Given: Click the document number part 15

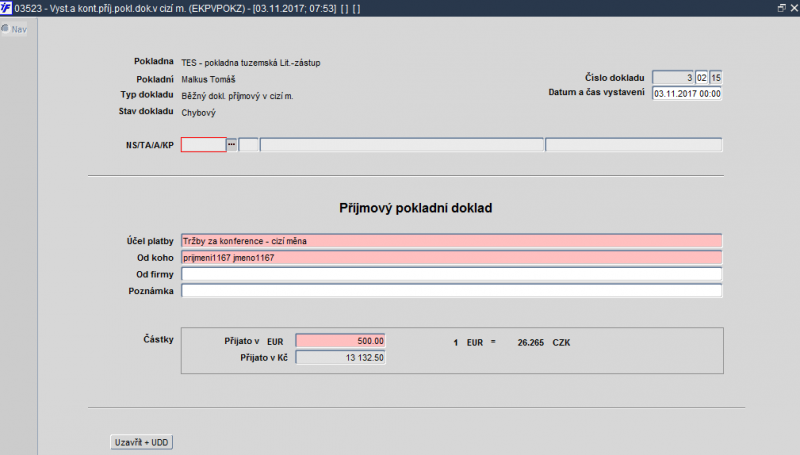Looking at the screenshot, I should (x=716, y=78).
